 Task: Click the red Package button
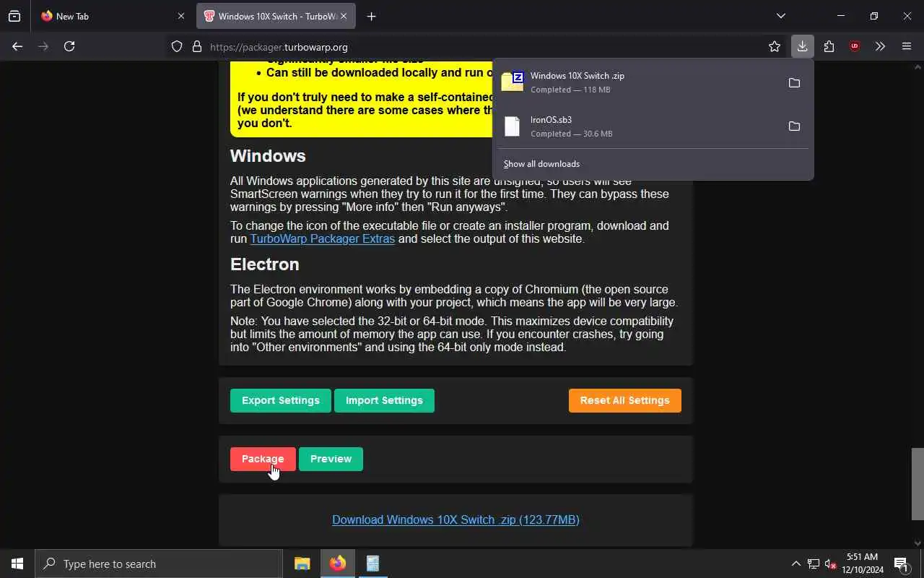(x=263, y=459)
